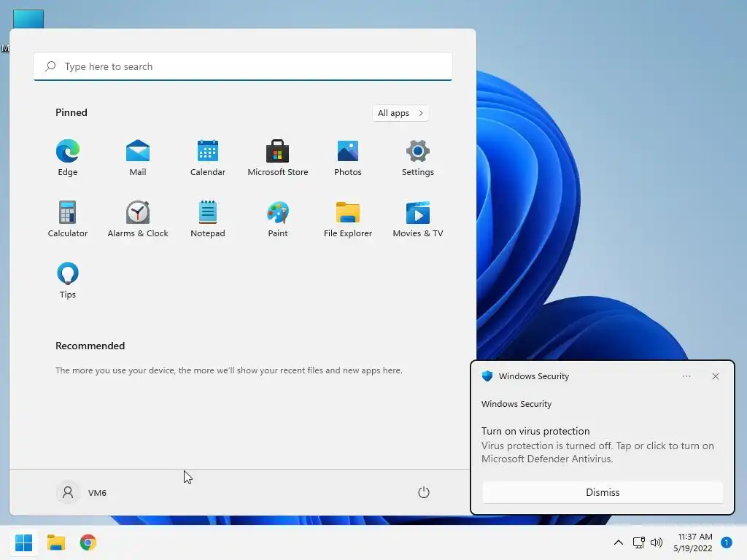Launch the Photos app
Screen dimensions: 747x560
point(348,158)
